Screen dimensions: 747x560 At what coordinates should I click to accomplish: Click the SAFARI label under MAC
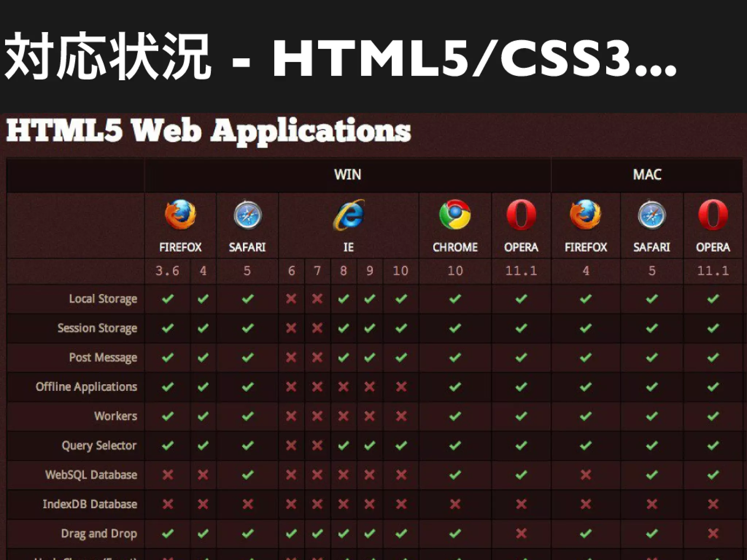pyautogui.click(x=652, y=247)
